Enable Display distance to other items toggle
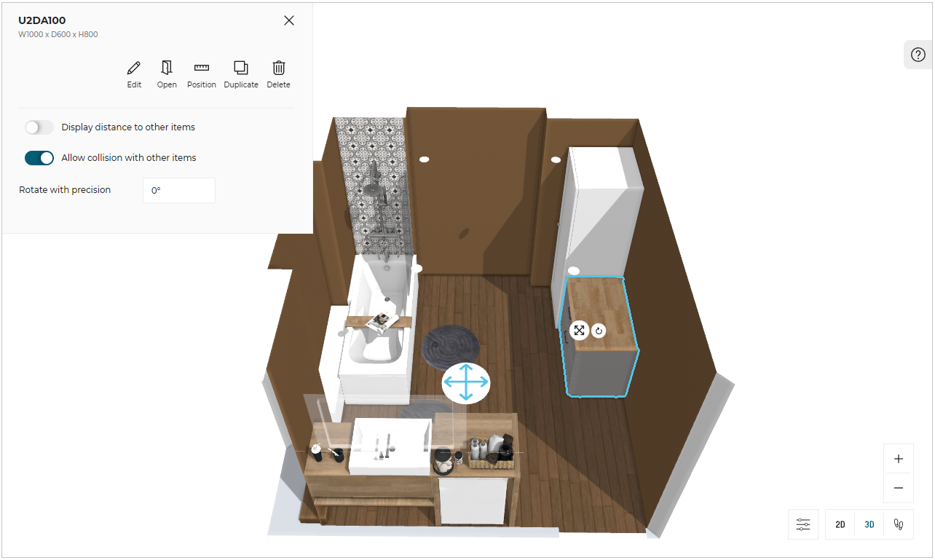This screenshot has width=935, height=560. 39,127
